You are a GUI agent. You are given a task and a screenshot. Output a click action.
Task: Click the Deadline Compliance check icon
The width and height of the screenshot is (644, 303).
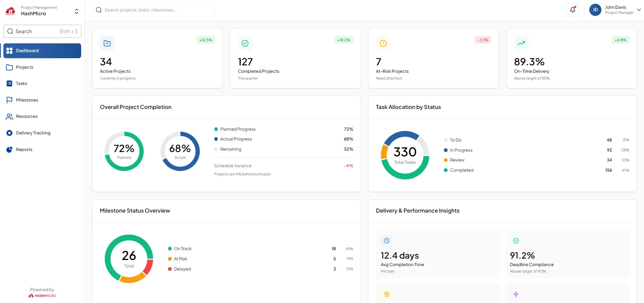click(x=516, y=241)
